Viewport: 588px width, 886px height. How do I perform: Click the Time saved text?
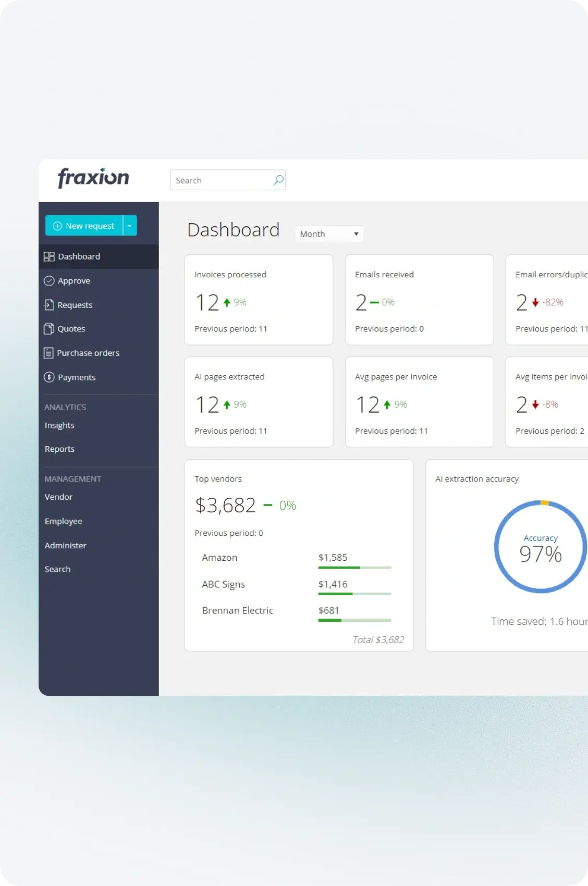click(x=540, y=621)
